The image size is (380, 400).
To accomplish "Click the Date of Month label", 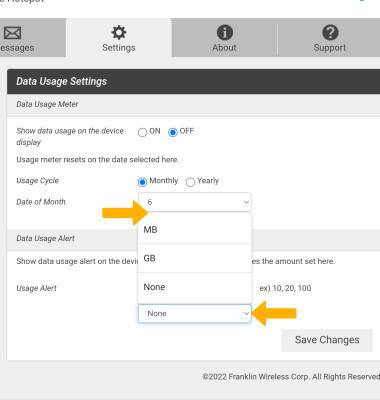I will point(41,202).
